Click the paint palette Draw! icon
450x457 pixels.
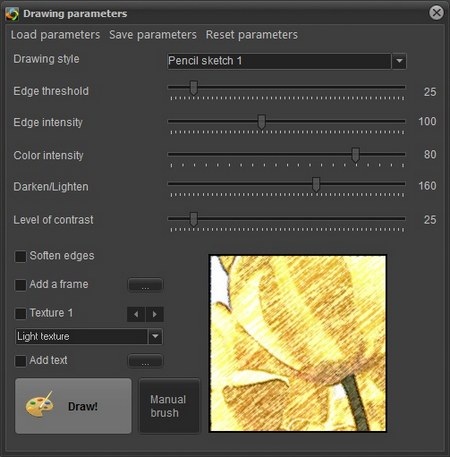(40, 404)
